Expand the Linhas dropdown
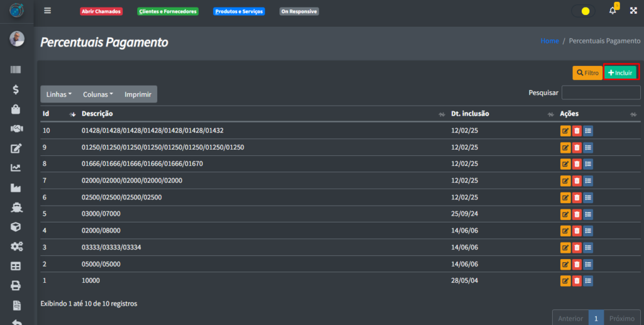This screenshot has height=325, width=644. (x=59, y=94)
